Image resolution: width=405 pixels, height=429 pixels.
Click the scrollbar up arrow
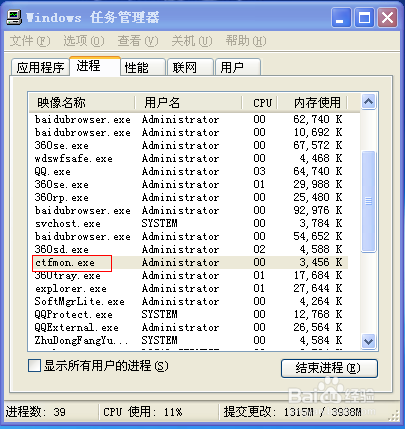(368, 101)
